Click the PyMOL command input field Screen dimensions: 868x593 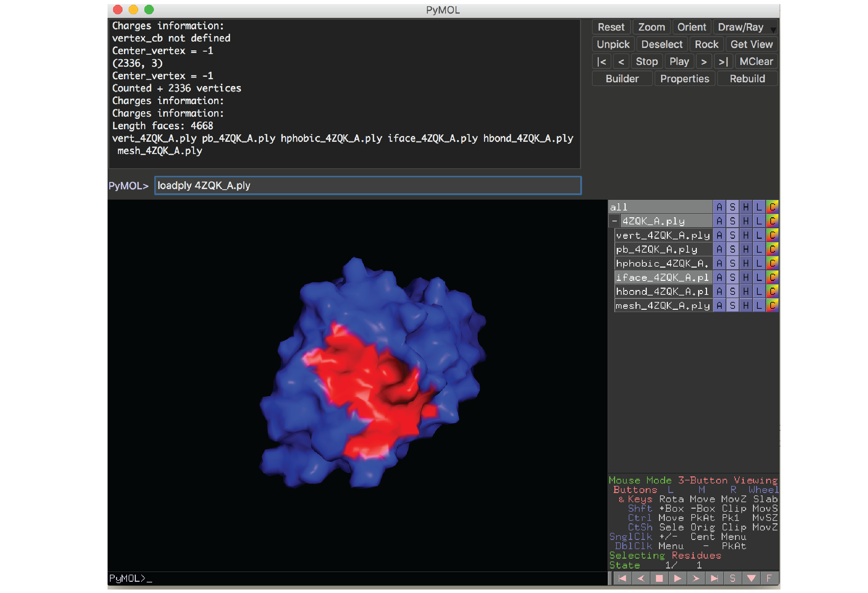tap(368, 185)
